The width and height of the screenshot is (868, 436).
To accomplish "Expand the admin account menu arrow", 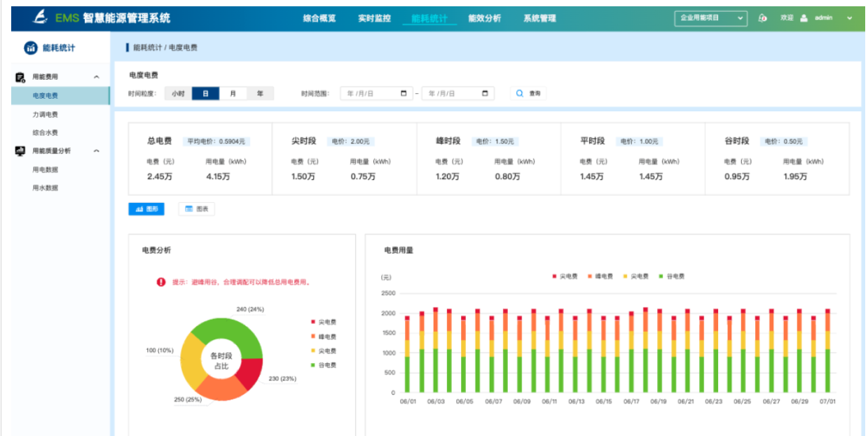I will pyautogui.click(x=850, y=18).
